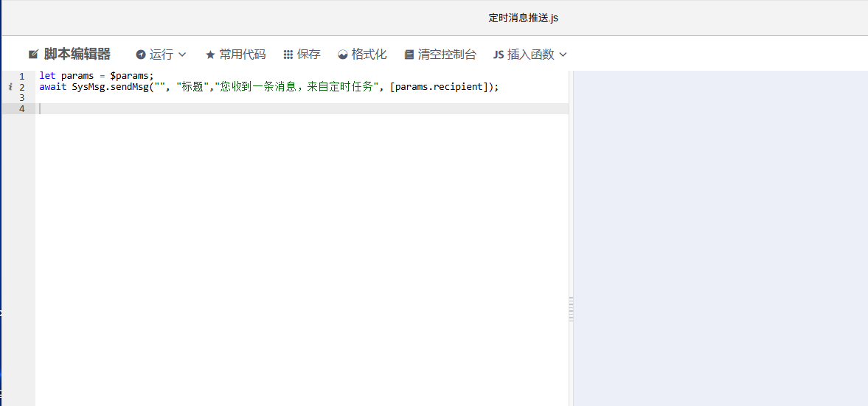This screenshot has height=406, width=868.
Task: Click the 脚本编辑器 pencil icon
Action: pos(33,55)
